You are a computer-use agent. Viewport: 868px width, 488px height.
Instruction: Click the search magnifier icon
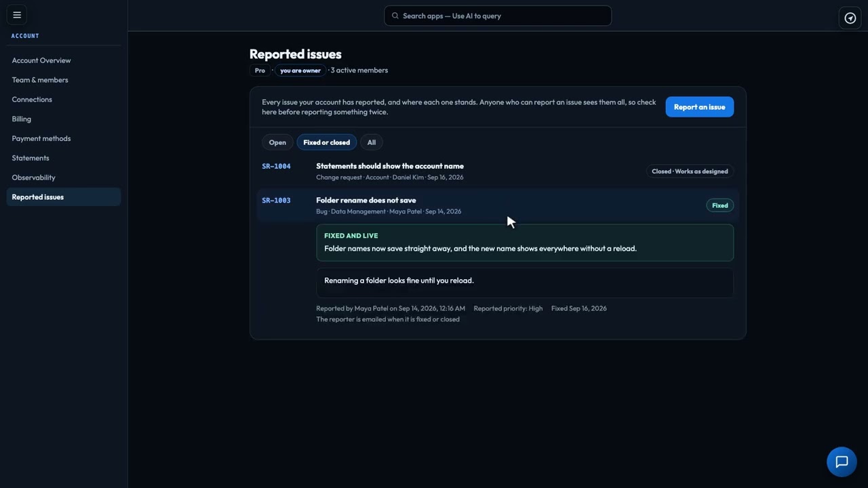click(395, 16)
